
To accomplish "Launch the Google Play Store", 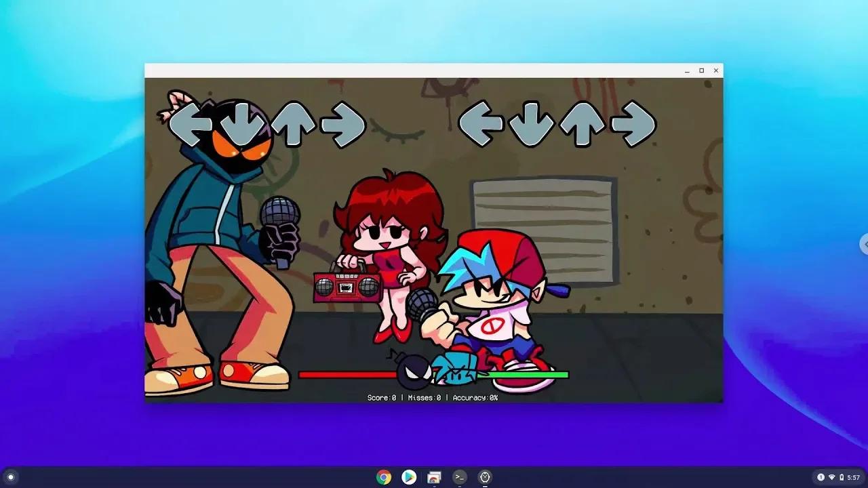I will tap(409, 478).
